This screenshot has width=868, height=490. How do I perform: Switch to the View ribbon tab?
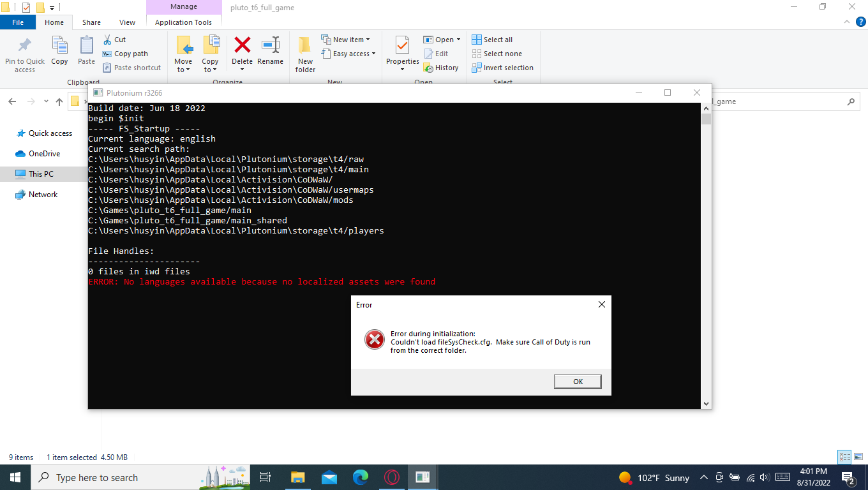tap(127, 22)
